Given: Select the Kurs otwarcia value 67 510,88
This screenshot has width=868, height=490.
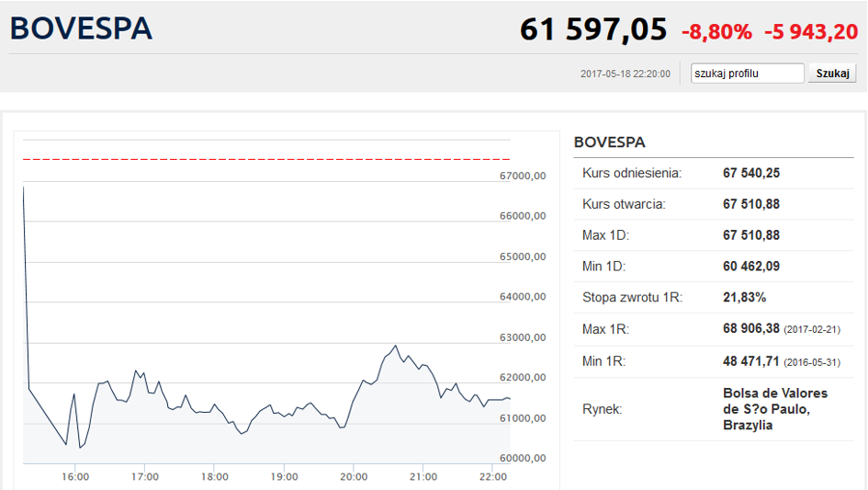Looking at the screenshot, I should (x=751, y=204).
